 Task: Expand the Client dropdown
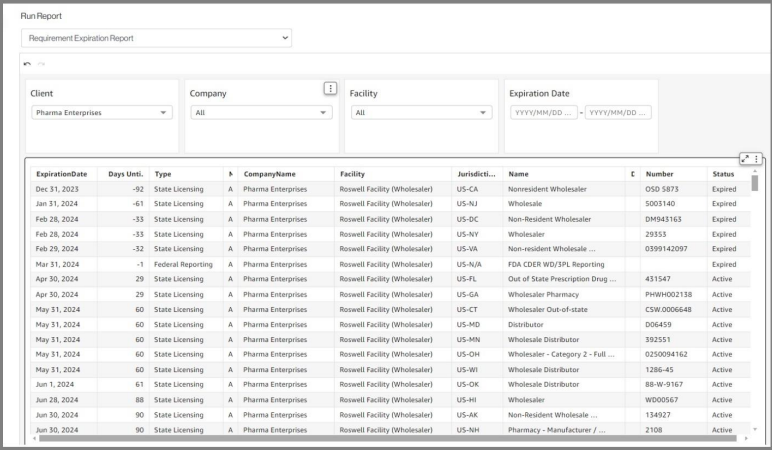pyautogui.click(x=102, y=113)
